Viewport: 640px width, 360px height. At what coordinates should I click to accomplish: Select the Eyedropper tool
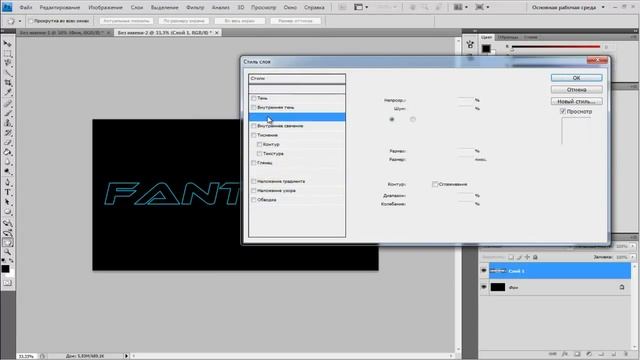7,93
